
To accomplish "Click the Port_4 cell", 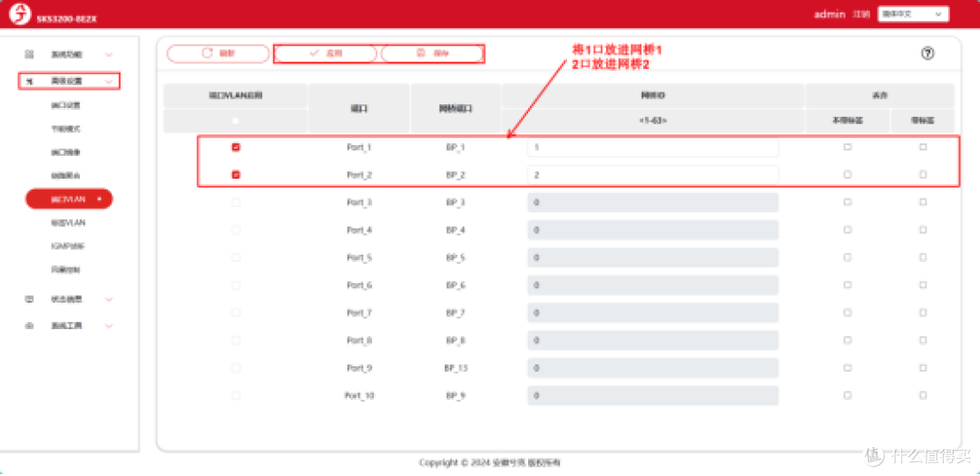I will tap(358, 230).
